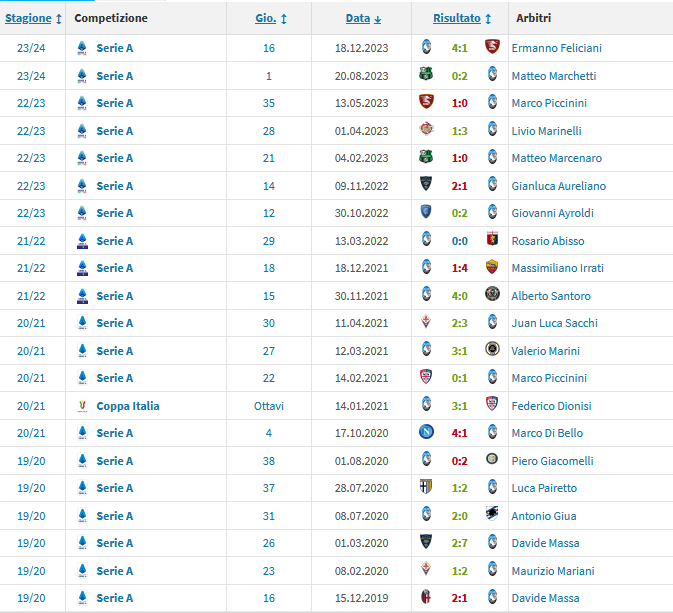Click the Bologna crest in the 15.12.2019 row

[x=427, y=598]
